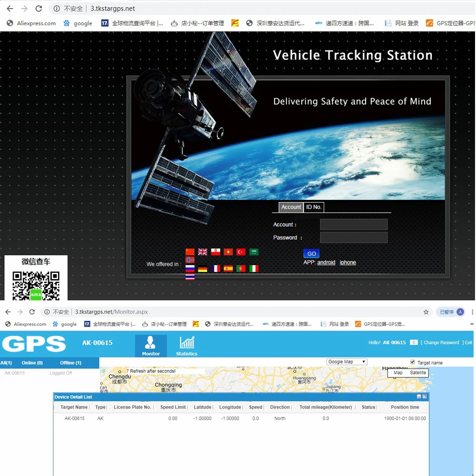Open the message count 0 badge
Viewport: 476px width, 476px height.
414,342
